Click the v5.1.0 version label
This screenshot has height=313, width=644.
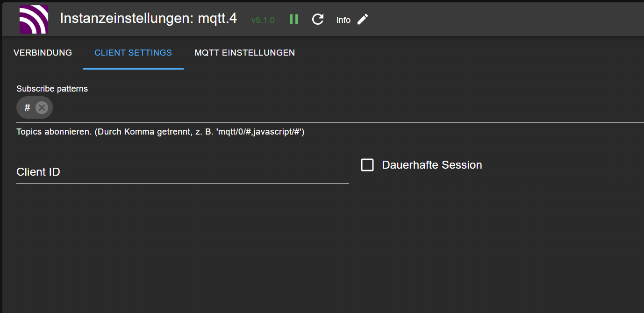pyautogui.click(x=263, y=20)
